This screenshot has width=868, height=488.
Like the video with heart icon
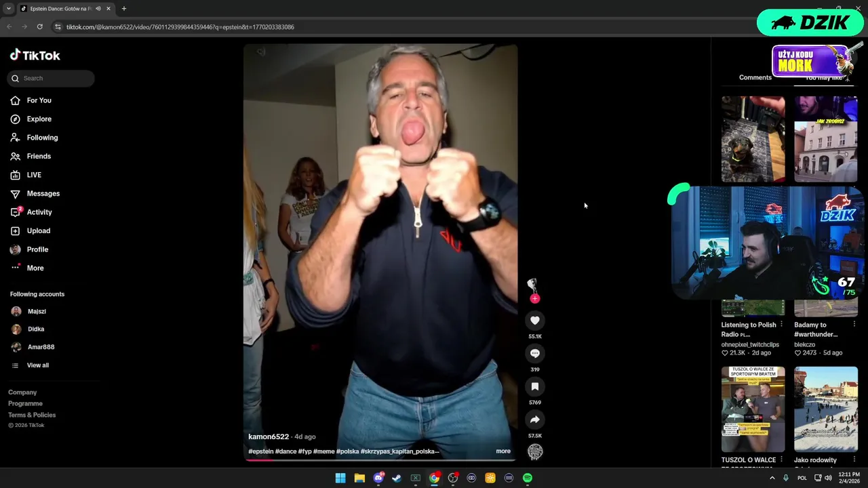point(535,321)
